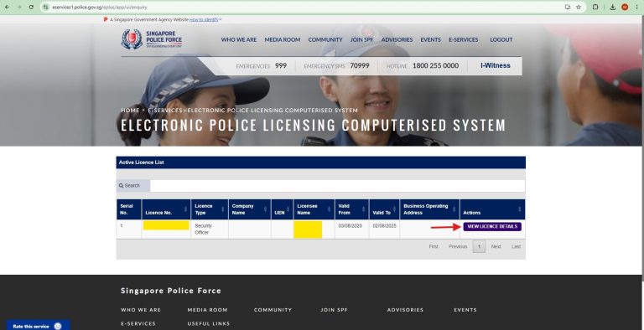
Task: Expand How to identify government website
Action: click(x=205, y=19)
